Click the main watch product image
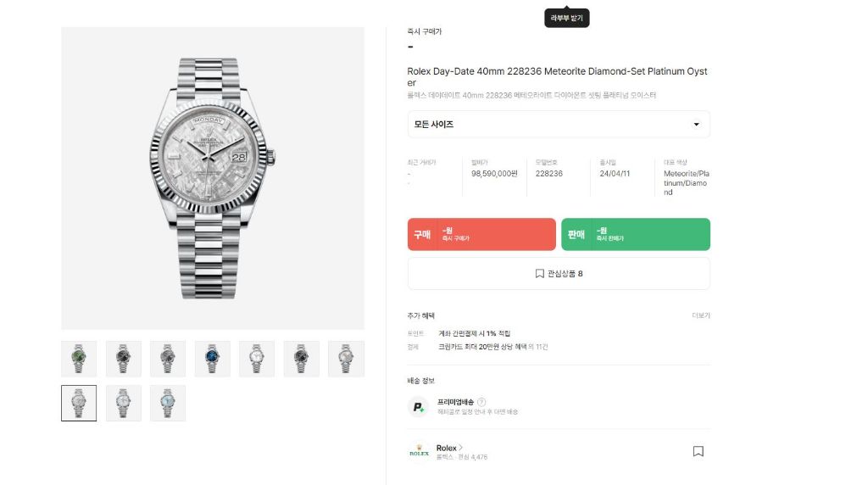The height and width of the screenshot is (485, 868). click(213, 178)
